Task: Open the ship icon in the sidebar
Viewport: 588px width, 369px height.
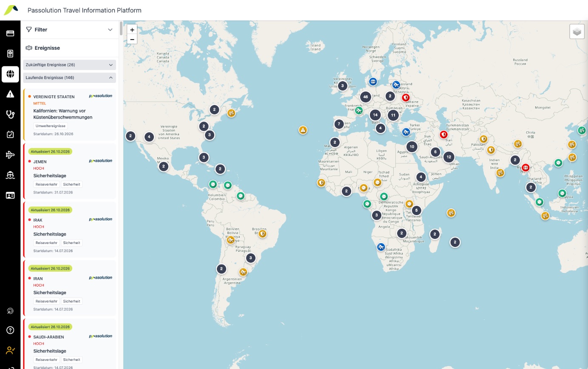Action: tap(10, 175)
